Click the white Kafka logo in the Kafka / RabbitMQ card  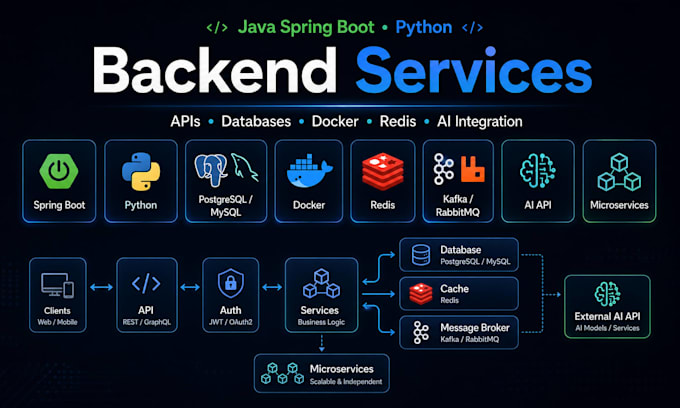tap(444, 169)
